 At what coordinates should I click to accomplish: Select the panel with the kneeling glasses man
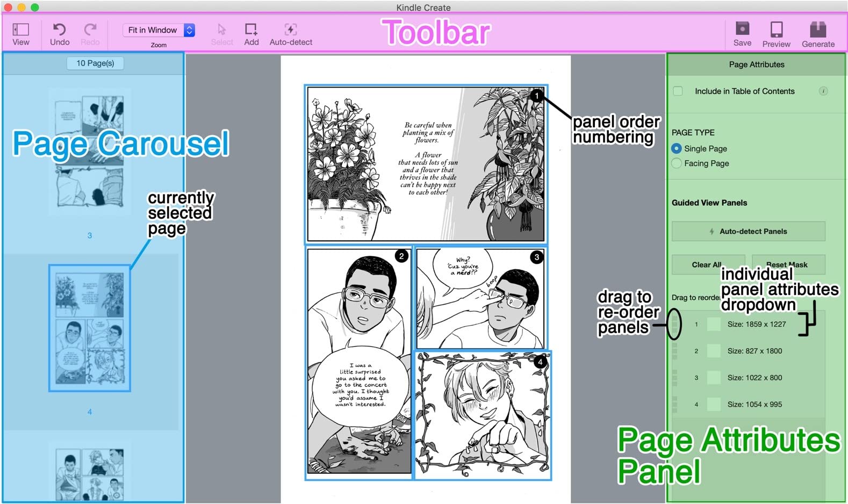coord(359,362)
